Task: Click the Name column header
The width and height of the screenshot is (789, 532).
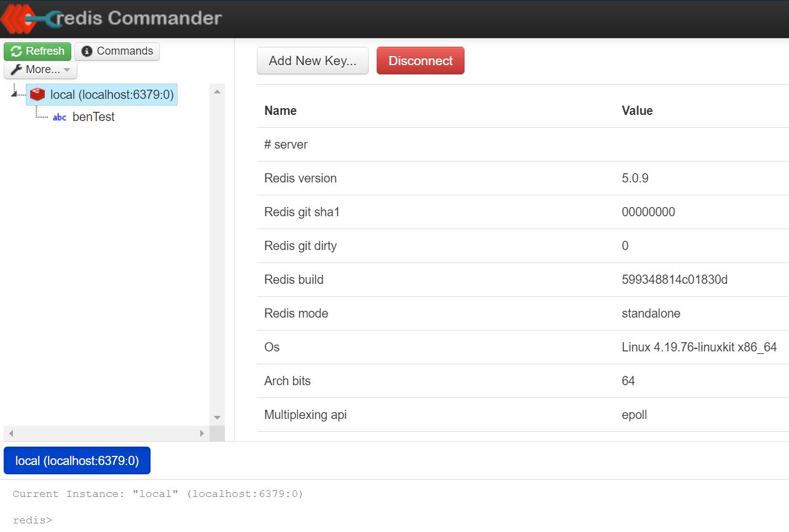Action: (x=280, y=111)
